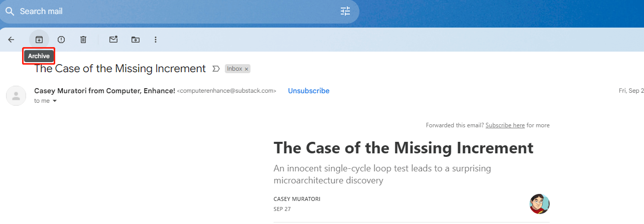Expand recipient details next to "to me"
644x224 pixels.
[55, 101]
